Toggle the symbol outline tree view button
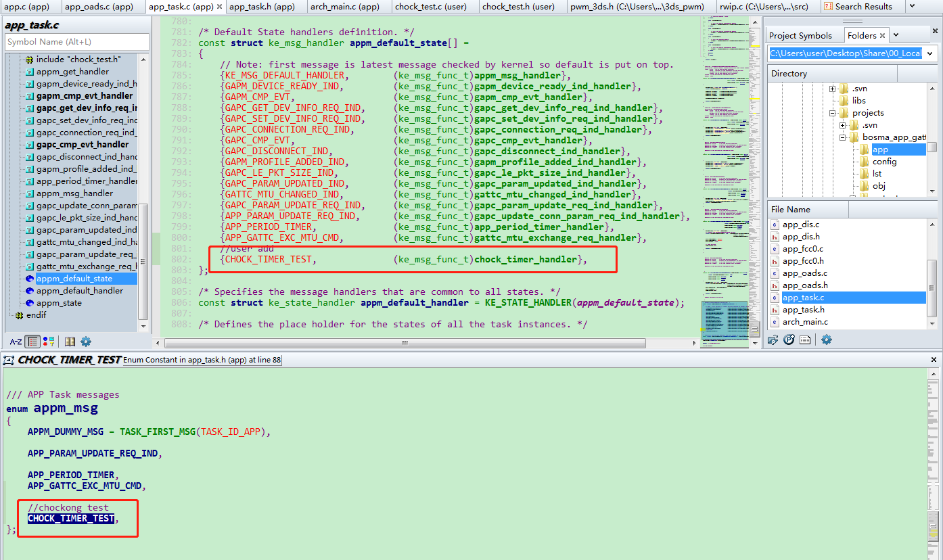The image size is (943, 560). pyautogui.click(x=33, y=342)
